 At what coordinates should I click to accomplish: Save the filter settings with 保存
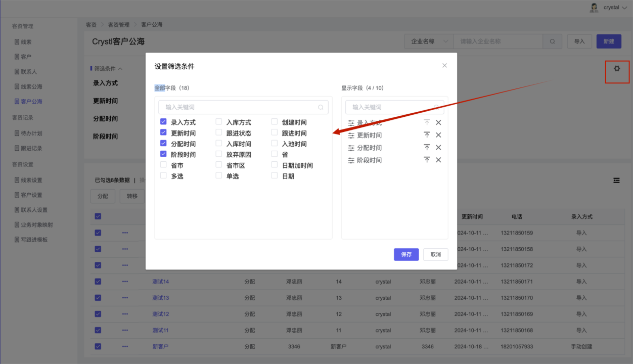406,254
